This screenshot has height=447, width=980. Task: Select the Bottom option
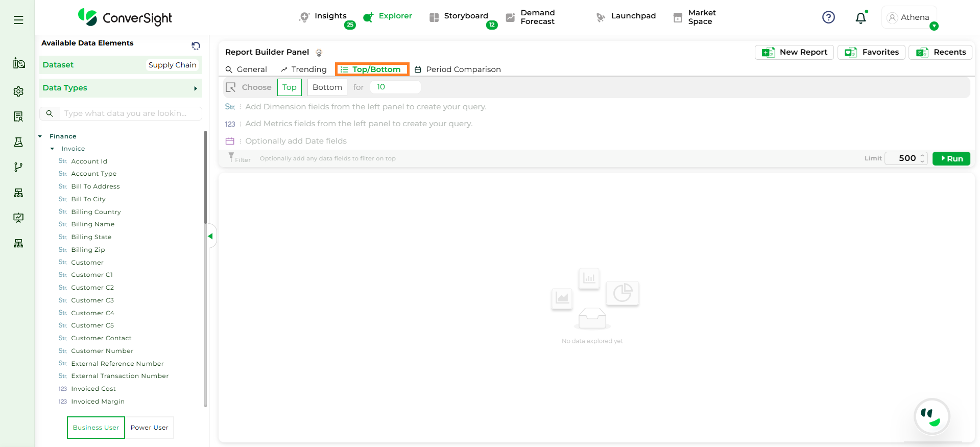click(327, 87)
